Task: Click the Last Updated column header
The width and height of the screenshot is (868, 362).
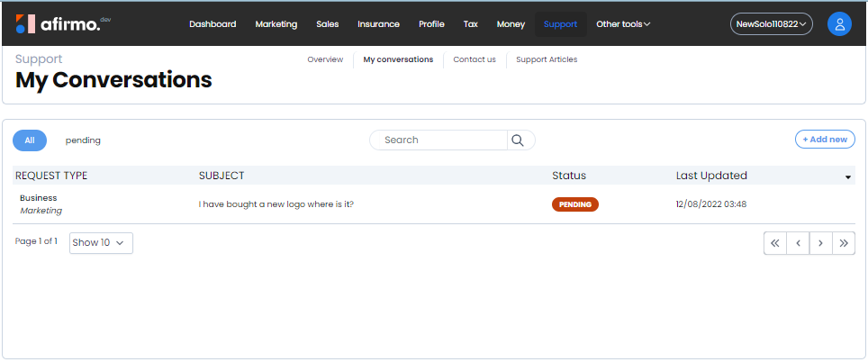Action: coord(711,176)
